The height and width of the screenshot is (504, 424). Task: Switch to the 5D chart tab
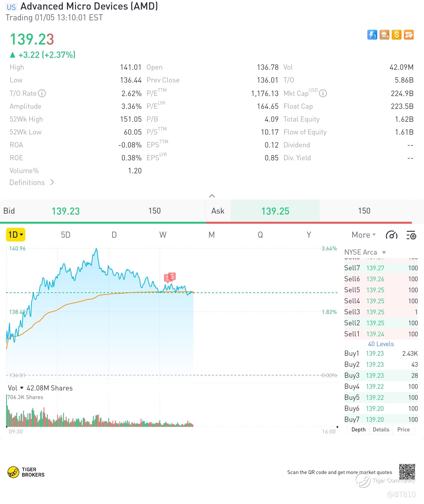point(66,235)
